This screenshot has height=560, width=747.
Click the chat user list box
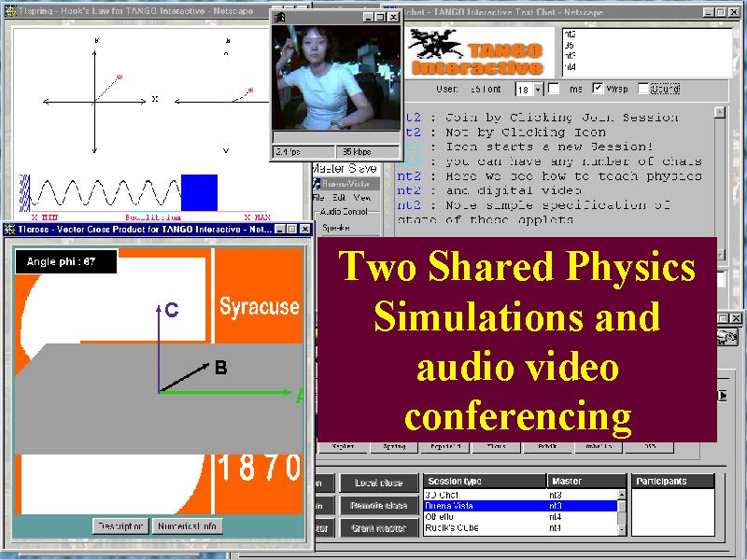coord(646,52)
